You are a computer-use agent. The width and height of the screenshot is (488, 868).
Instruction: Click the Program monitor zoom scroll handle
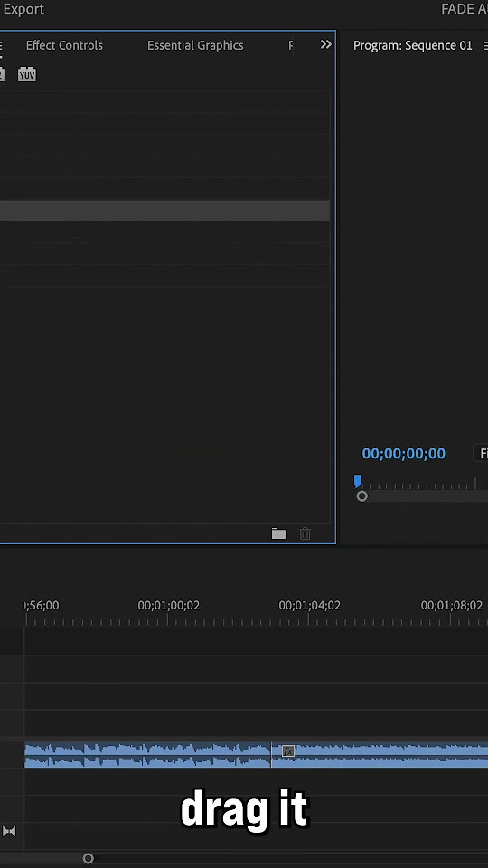click(x=361, y=496)
